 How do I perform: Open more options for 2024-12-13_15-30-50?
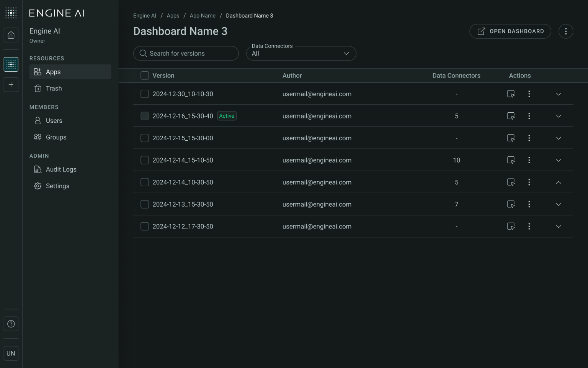coord(529,204)
